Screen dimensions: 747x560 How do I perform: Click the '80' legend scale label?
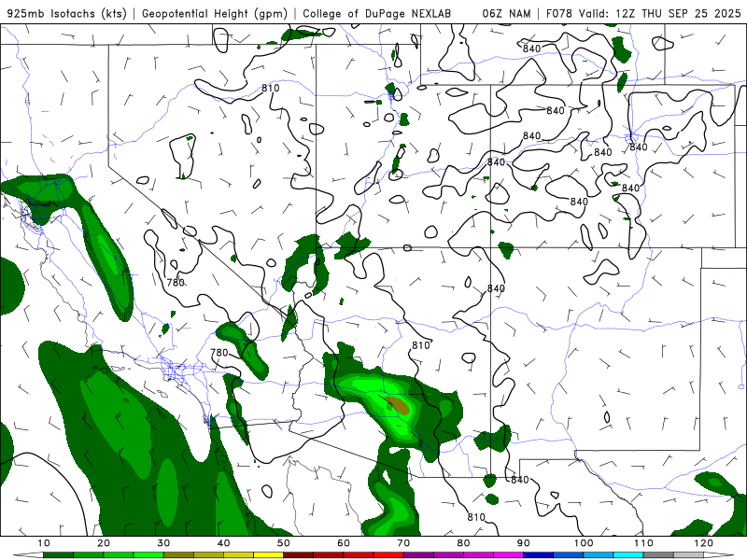pos(463,543)
